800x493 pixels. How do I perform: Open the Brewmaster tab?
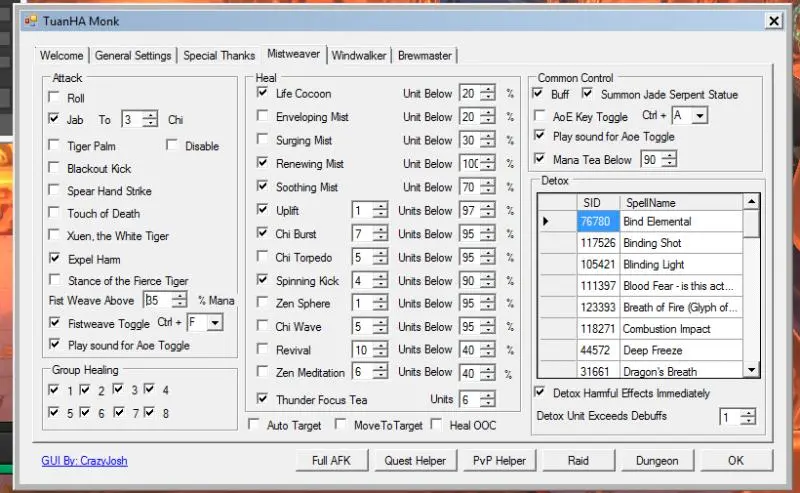[424, 56]
